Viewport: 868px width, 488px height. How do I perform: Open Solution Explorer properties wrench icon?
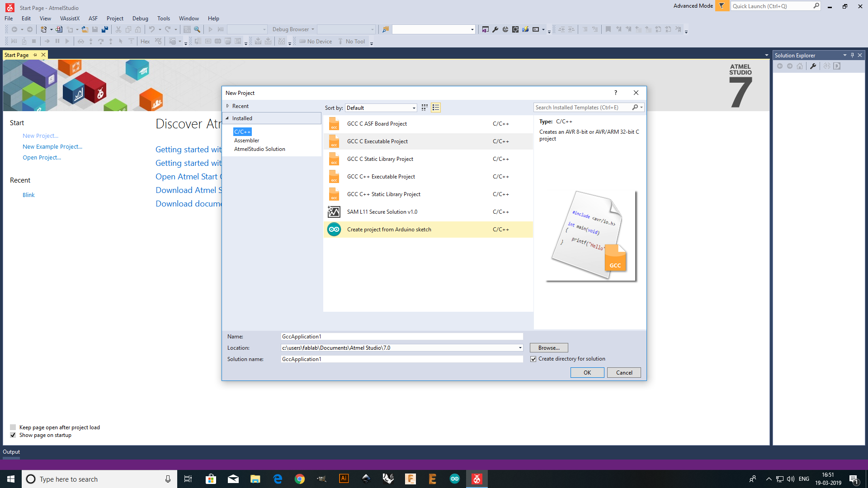pos(813,66)
